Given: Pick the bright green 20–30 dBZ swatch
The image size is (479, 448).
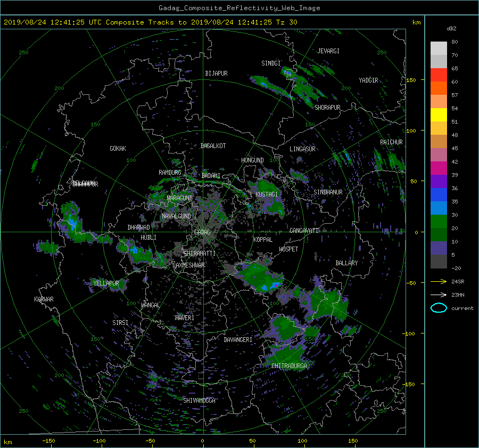Looking at the screenshot, I should point(439,222).
